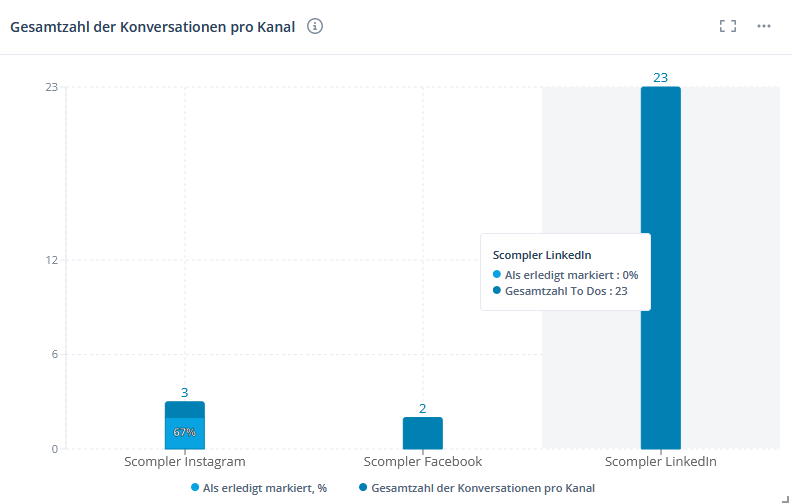Open the three-dots options menu

click(x=764, y=26)
